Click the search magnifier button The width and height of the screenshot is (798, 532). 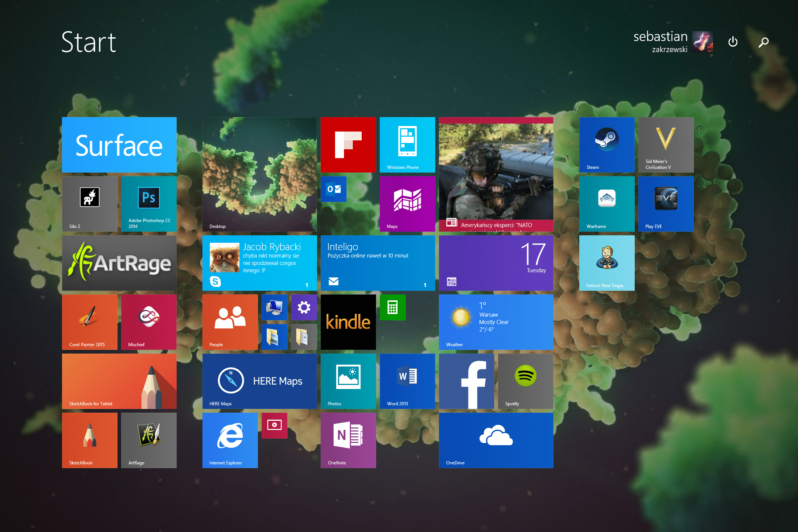pos(764,42)
